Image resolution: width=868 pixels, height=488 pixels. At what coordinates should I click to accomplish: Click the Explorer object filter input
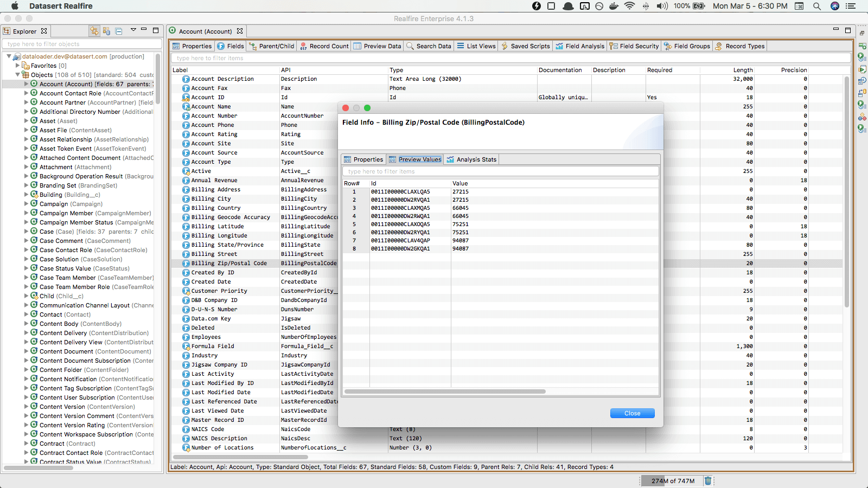pos(82,44)
